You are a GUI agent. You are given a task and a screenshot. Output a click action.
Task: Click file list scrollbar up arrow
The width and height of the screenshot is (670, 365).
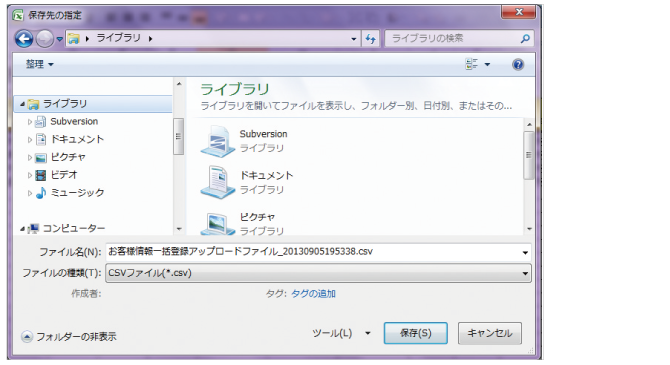coord(529,124)
